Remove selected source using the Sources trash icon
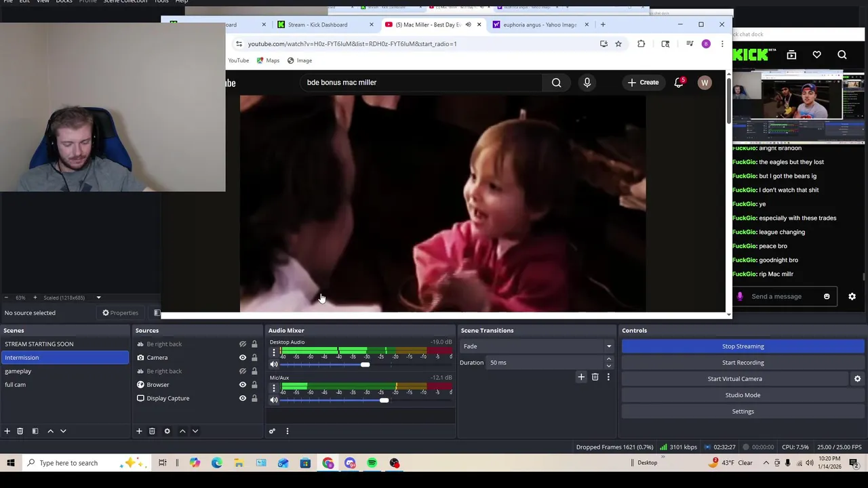Screen dimensions: 868x488 pos(152,431)
